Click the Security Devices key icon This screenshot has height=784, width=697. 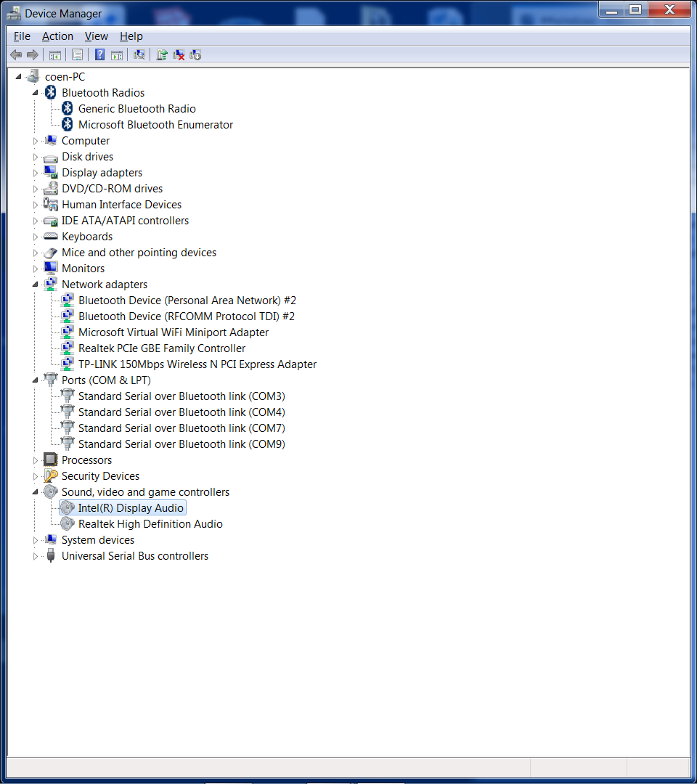(x=51, y=475)
